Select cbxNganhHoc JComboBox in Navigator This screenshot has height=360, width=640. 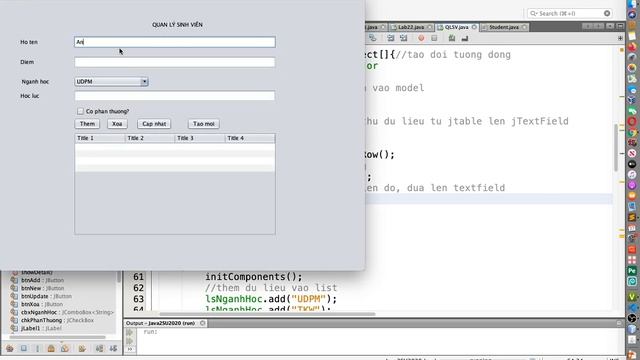pos(62,312)
